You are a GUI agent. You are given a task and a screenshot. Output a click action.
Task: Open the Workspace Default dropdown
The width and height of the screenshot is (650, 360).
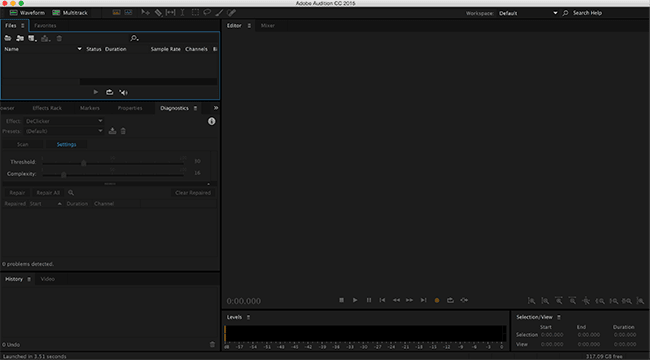[528, 13]
